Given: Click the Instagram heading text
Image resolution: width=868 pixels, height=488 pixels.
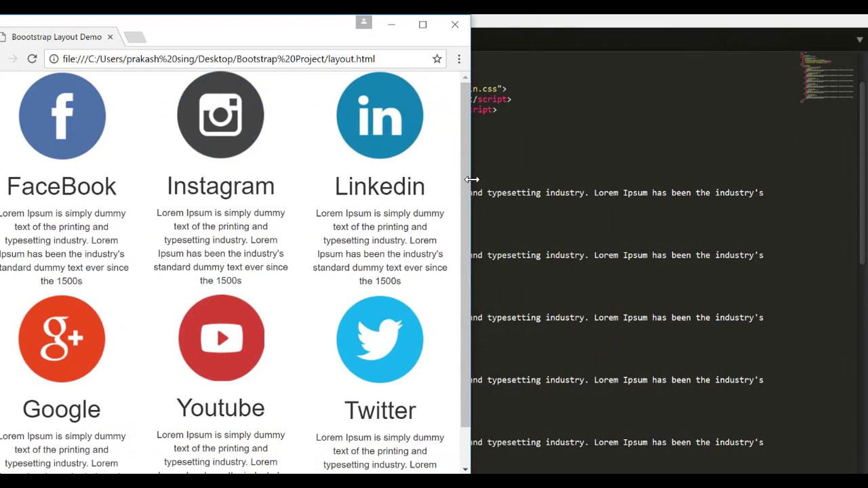Looking at the screenshot, I should (x=220, y=186).
